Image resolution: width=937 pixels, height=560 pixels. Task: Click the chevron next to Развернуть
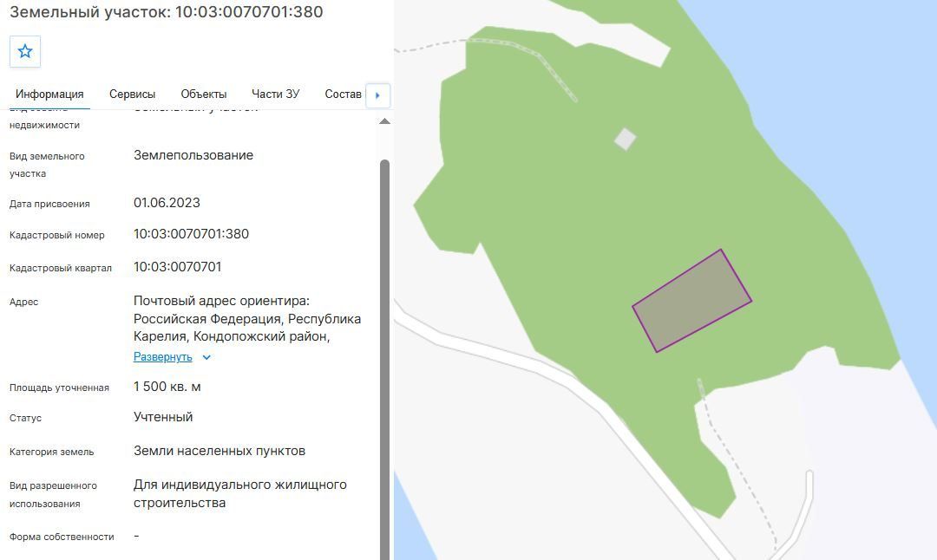pyautogui.click(x=206, y=358)
